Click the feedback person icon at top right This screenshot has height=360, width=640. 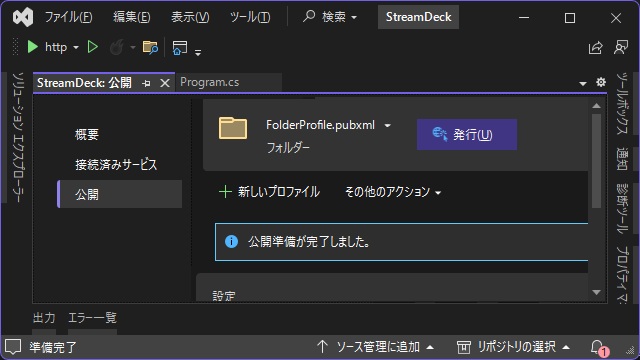(621, 47)
